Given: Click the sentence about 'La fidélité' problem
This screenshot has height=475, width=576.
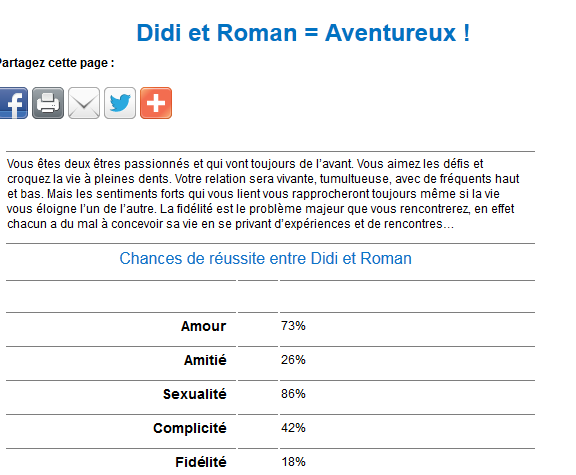Looking at the screenshot, I should [303, 216].
